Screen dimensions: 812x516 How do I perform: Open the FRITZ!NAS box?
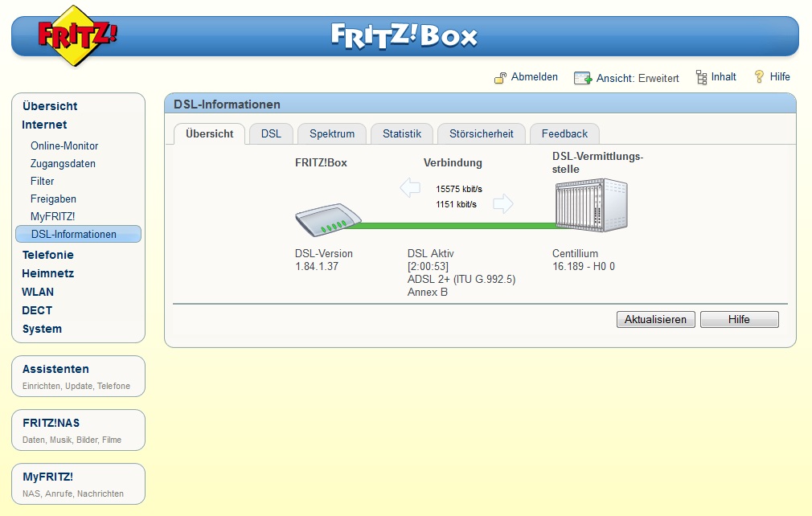[x=78, y=430]
